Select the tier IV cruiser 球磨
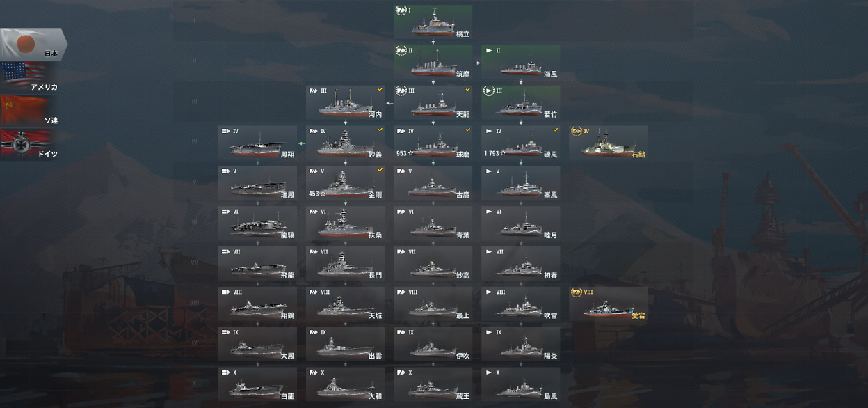The height and width of the screenshot is (408, 868). (x=433, y=143)
